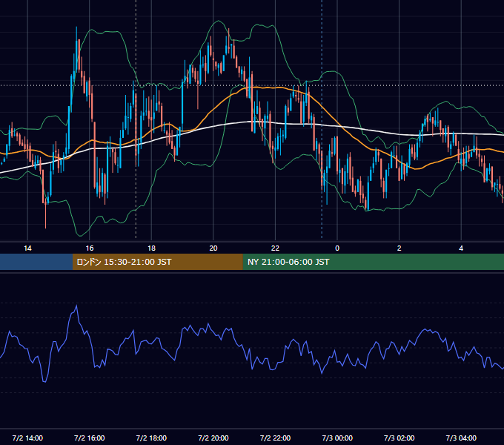504x445 pixels.
Task: Select the NY 21:00-06:00 JST session bar
Action: click(373, 262)
